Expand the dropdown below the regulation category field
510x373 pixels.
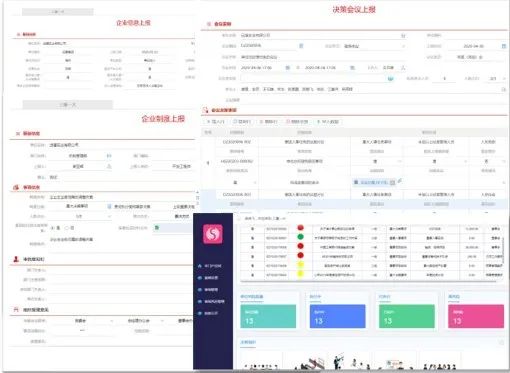(109, 216)
